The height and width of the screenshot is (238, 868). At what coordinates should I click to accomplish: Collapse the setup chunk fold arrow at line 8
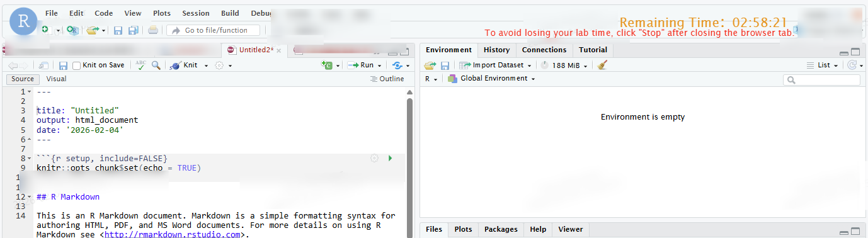29,159
